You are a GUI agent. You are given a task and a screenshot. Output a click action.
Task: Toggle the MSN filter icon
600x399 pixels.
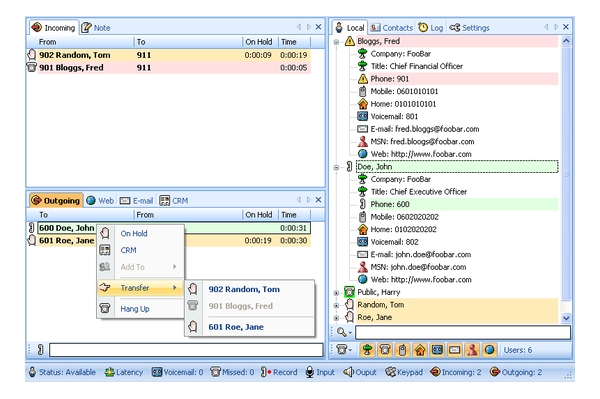tap(472, 350)
